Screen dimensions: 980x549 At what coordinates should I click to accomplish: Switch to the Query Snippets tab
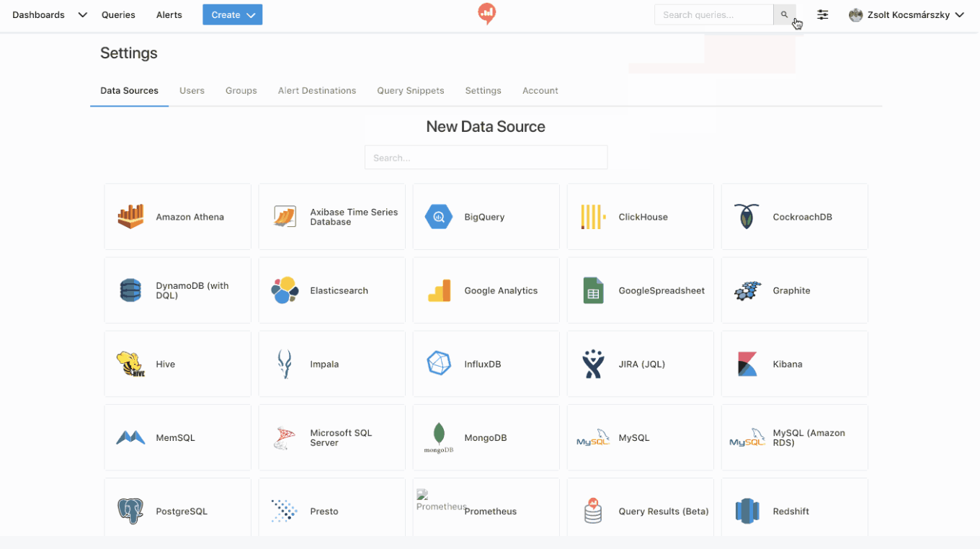point(411,91)
